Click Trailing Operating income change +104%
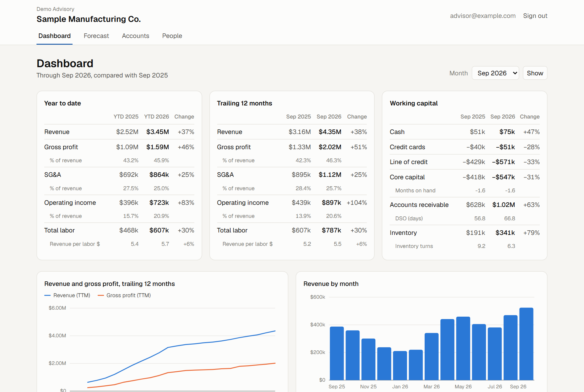The width and height of the screenshot is (584, 392). pyautogui.click(x=357, y=203)
